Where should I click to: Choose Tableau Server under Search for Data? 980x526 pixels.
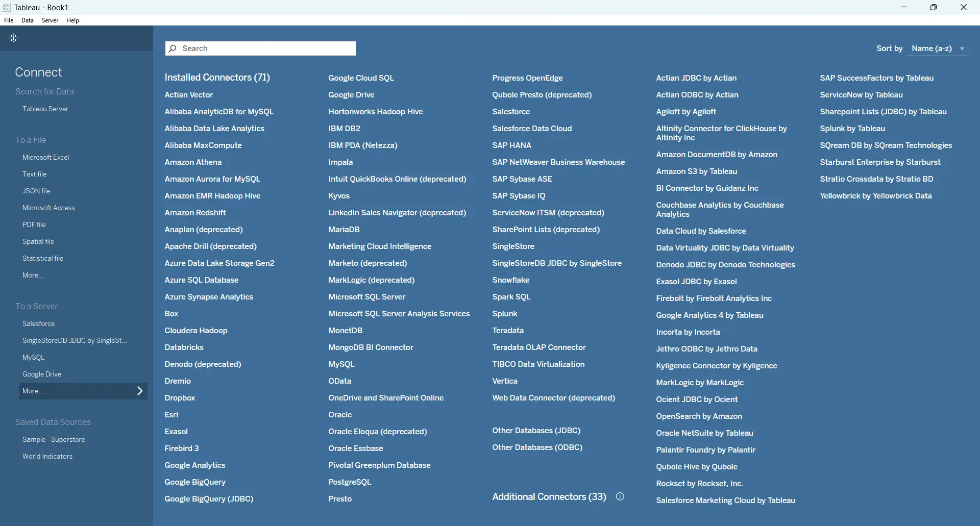coord(45,109)
